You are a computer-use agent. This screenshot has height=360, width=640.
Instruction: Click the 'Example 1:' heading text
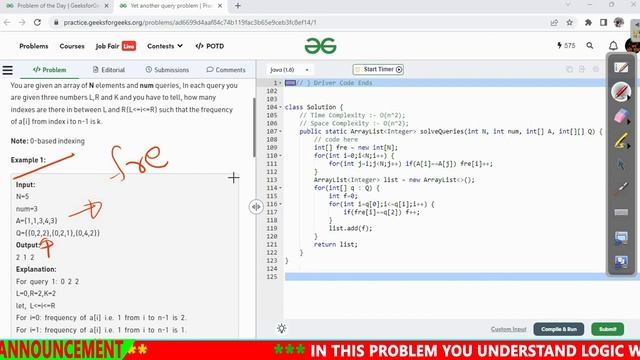click(28, 160)
